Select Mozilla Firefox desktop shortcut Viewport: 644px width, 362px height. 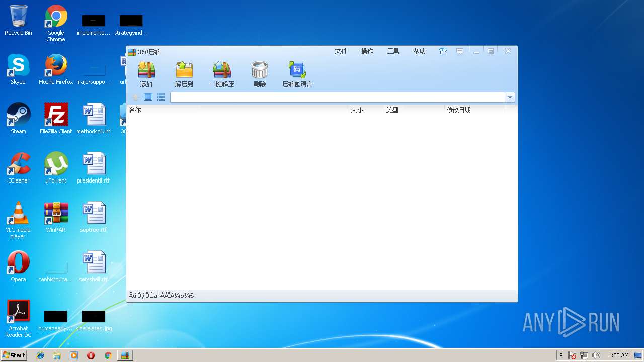[56, 69]
